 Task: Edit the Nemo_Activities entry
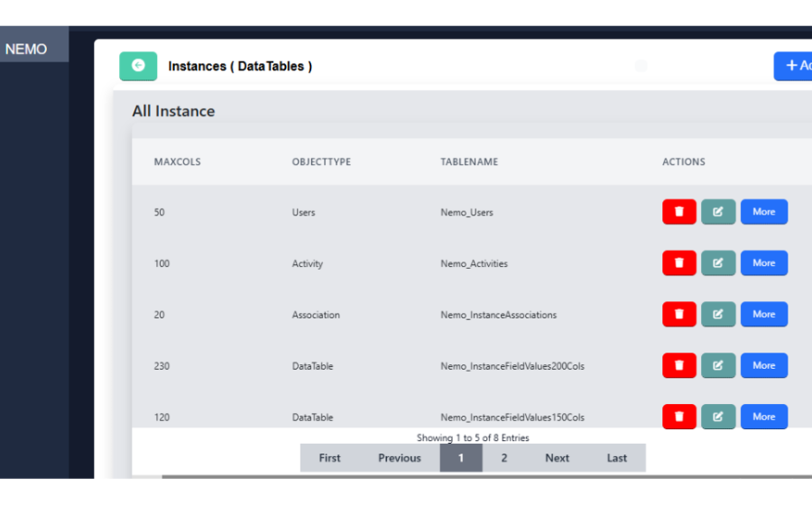[718, 263]
